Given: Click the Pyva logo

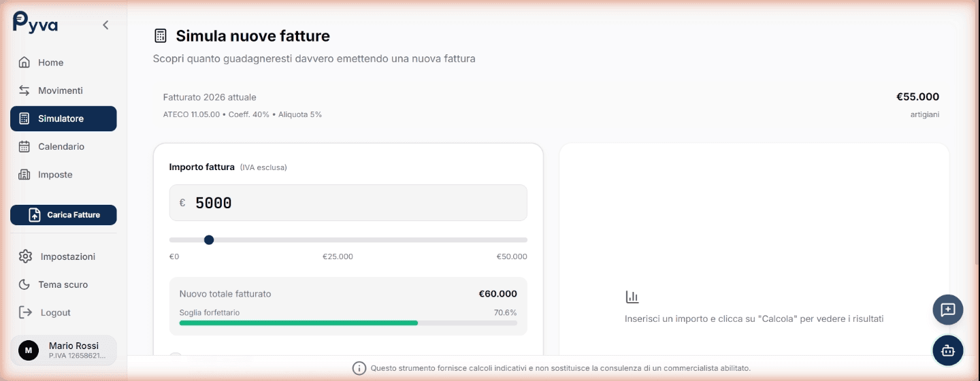Looking at the screenshot, I should pos(35,22).
